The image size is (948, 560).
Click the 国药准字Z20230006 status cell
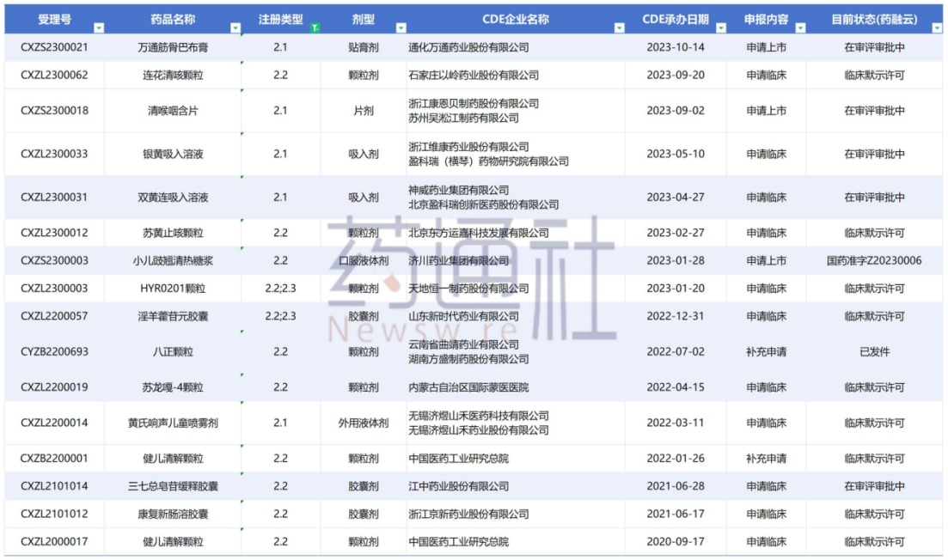click(874, 260)
